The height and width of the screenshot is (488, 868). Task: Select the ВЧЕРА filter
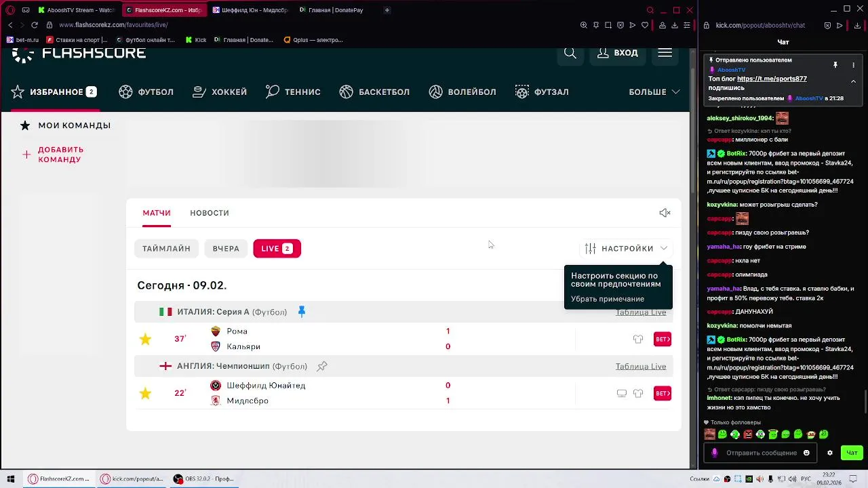coord(226,249)
